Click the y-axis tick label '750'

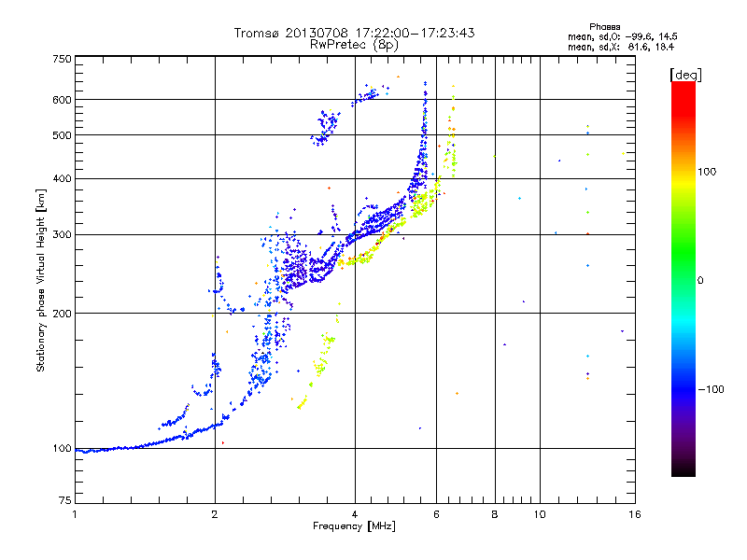pos(63,59)
